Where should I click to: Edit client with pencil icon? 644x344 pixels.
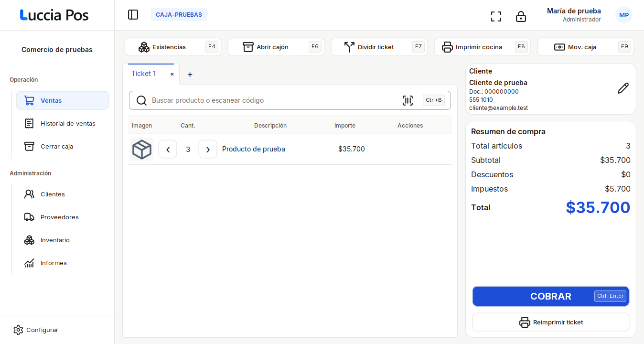click(x=623, y=88)
